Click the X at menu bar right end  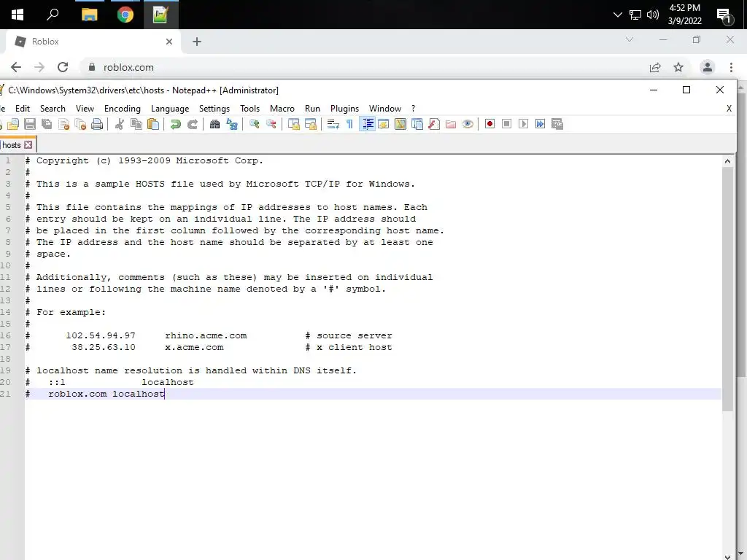tap(729, 109)
